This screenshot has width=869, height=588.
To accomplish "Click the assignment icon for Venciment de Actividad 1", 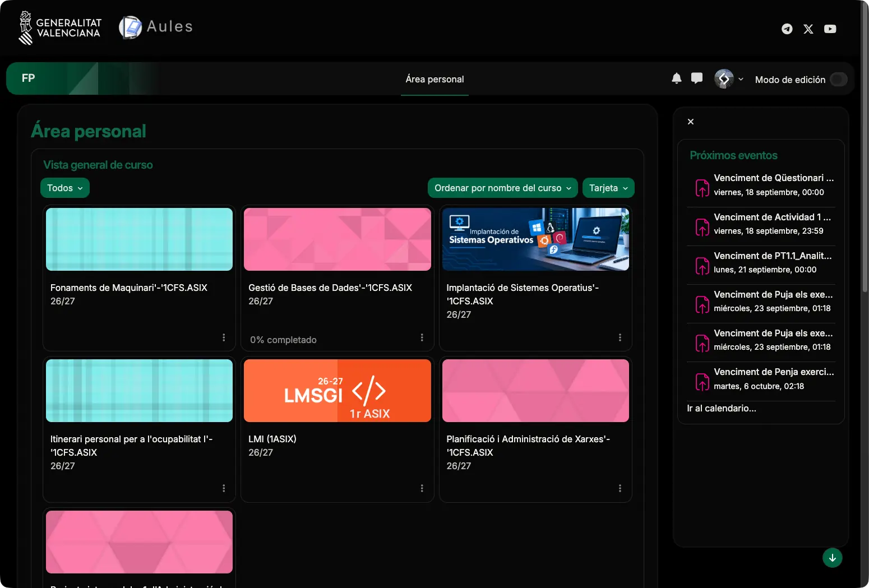I will [x=702, y=227].
